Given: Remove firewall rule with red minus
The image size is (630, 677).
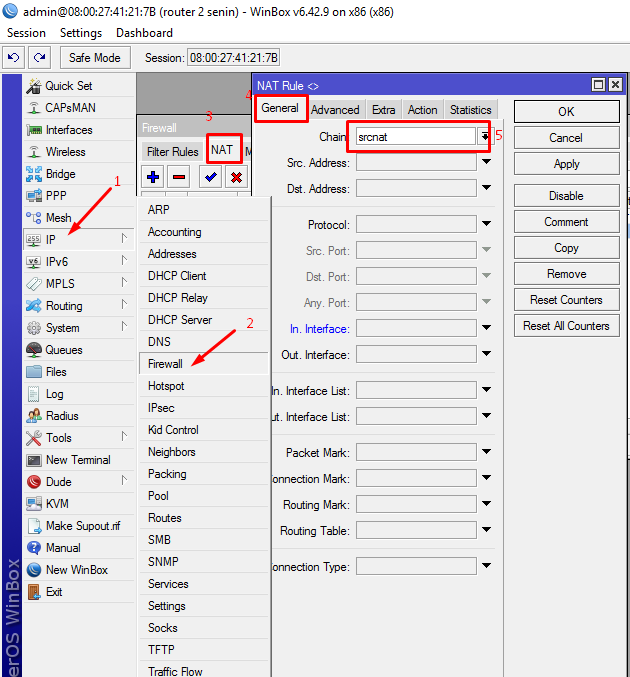Looking at the screenshot, I should pyautogui.click(x=179, y=177).
